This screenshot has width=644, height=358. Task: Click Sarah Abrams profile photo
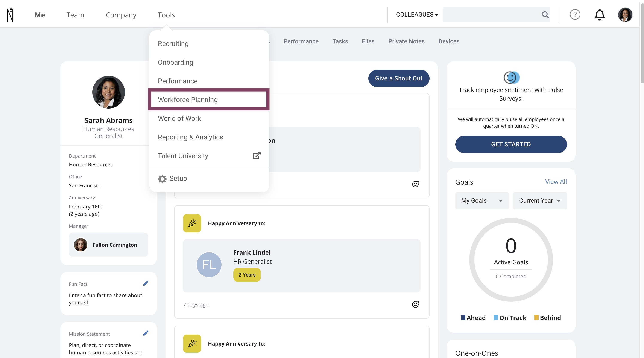108,92
